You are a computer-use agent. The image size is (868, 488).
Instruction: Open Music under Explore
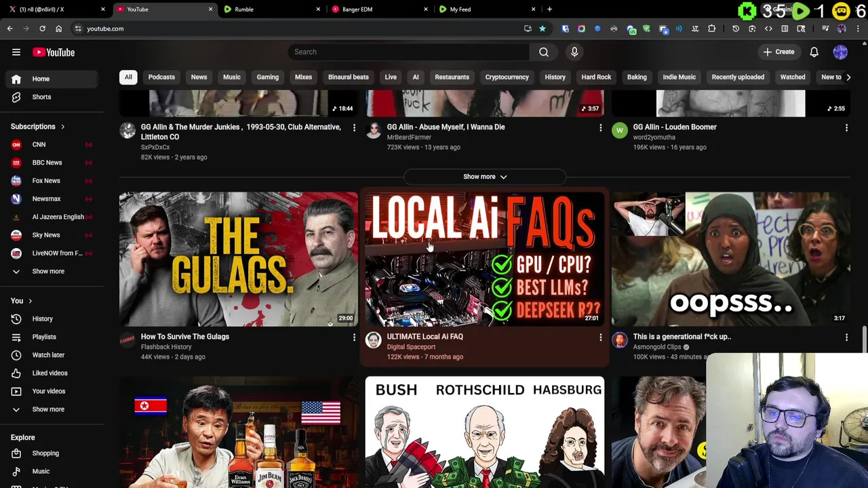tap(52, 471)
